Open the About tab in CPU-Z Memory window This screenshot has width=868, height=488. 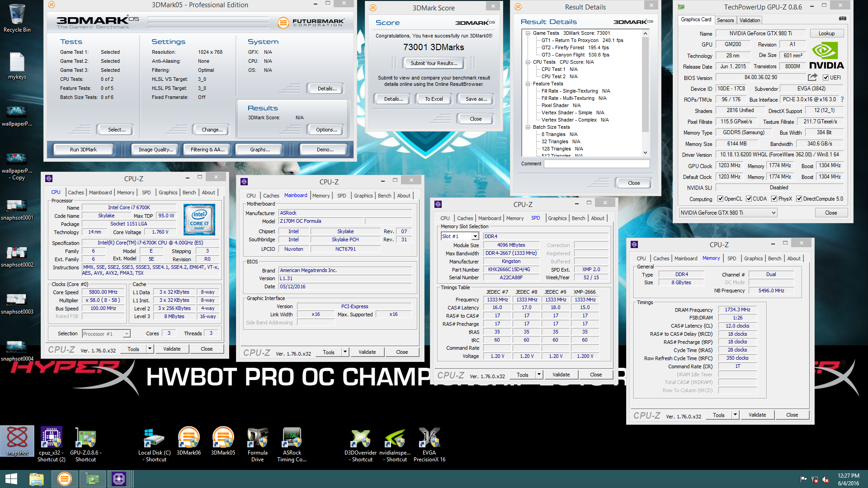pyautogui.click(x=794, y=258)
